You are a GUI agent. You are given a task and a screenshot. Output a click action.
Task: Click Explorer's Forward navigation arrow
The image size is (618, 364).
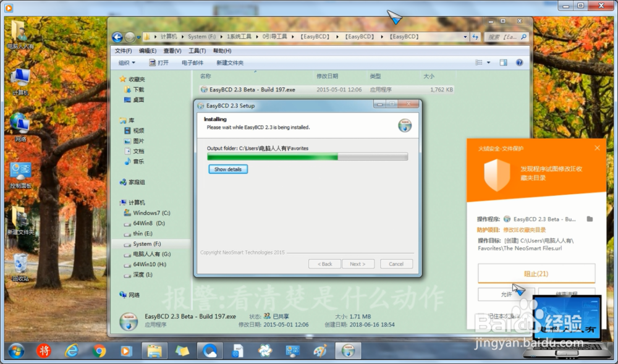(x=130, y=37)
